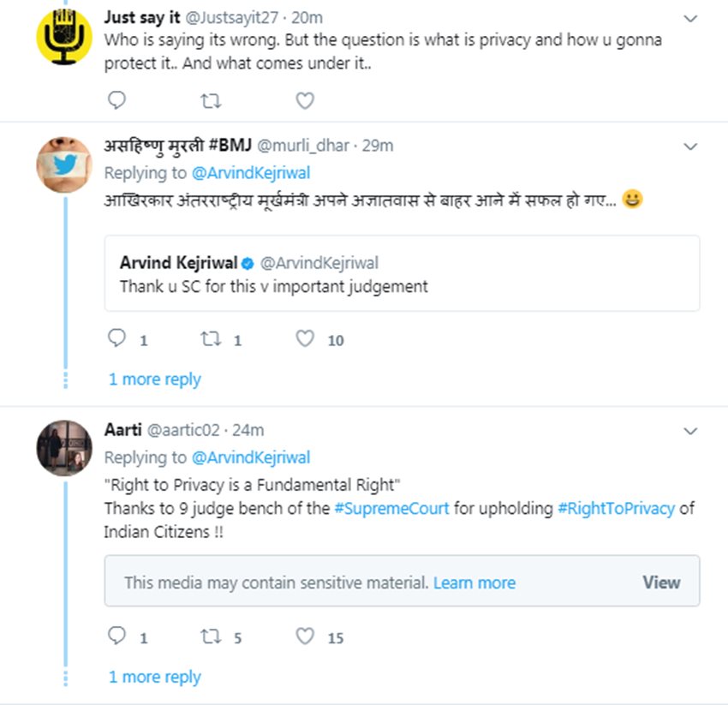Reply to the Just say it tweet
The width and height of the screenshot is (728, 705).
pyautogui.click(x=117, y=101)
